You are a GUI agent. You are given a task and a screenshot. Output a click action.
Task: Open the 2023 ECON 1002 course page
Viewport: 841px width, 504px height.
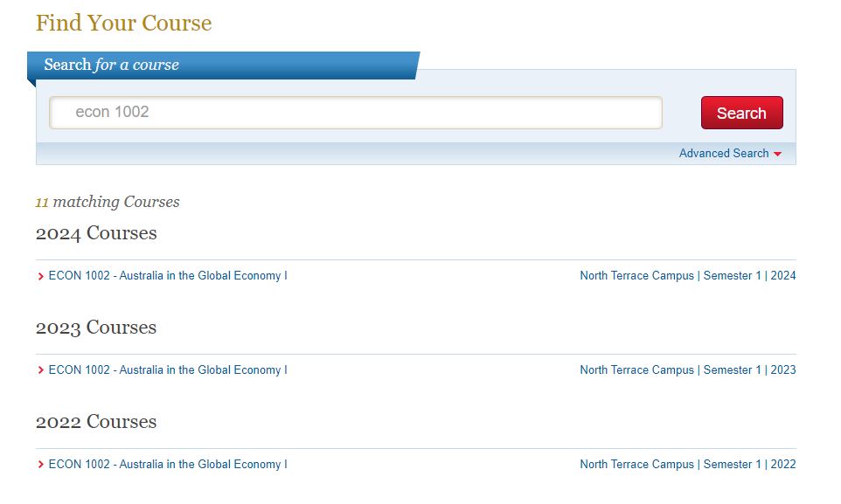pyautogui.click(x=168, y=369)
